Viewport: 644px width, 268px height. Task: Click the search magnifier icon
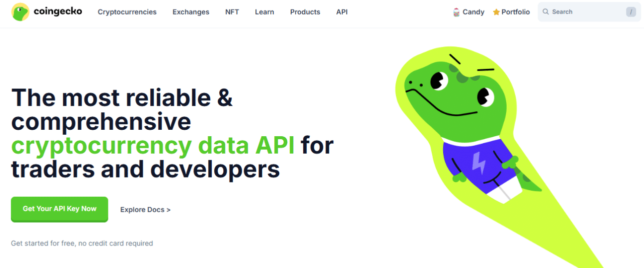[546, 11]
